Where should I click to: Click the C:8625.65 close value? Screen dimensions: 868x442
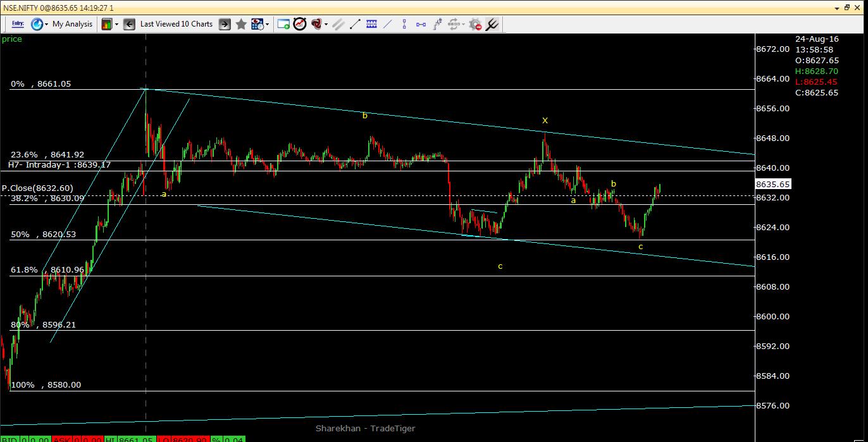817,92
